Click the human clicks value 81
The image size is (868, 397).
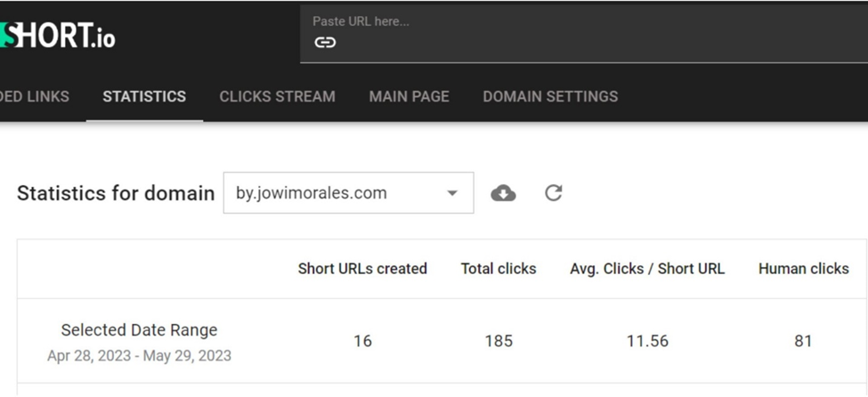(803, 341)
